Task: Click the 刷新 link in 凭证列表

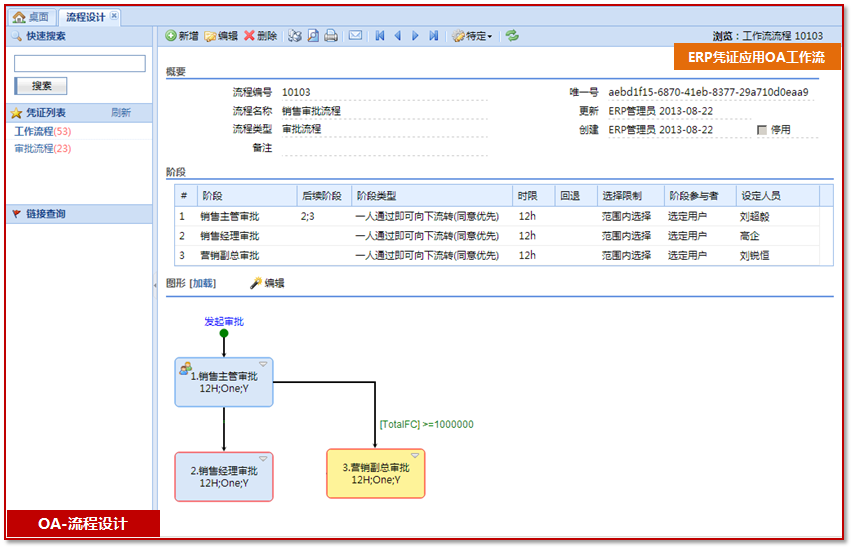Action: [121, 113]
